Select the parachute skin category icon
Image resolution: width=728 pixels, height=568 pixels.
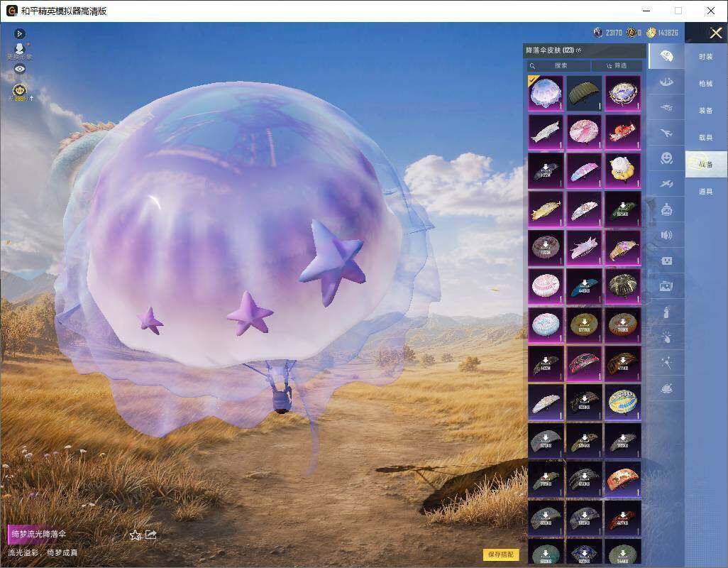click(666, 56)
